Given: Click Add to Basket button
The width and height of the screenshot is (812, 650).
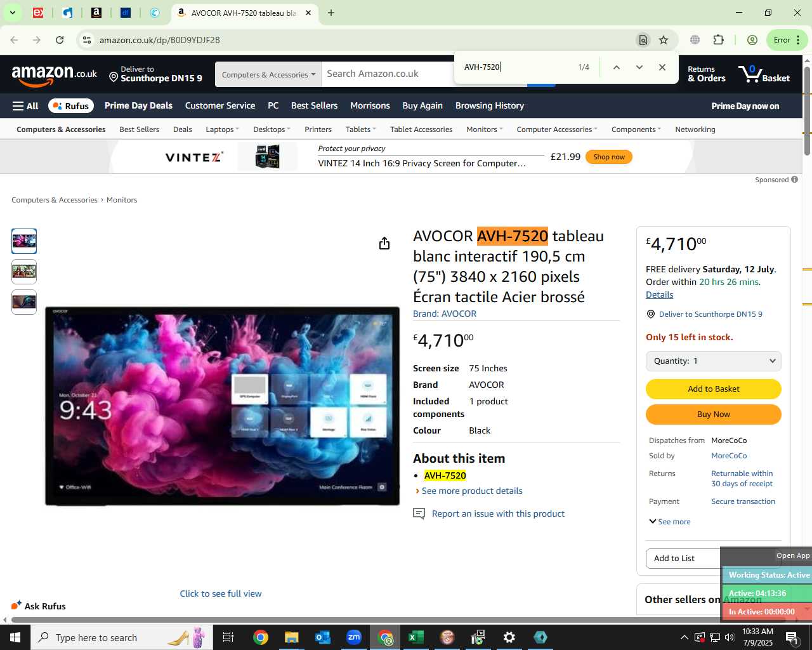Looking at the screenshot, I should point(714,389).
